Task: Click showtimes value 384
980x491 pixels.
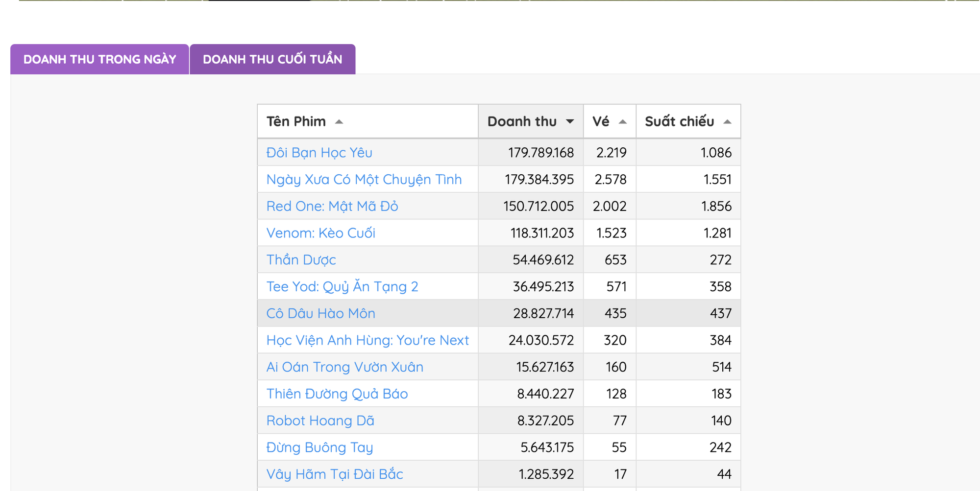Action: (x=721, y=340)
